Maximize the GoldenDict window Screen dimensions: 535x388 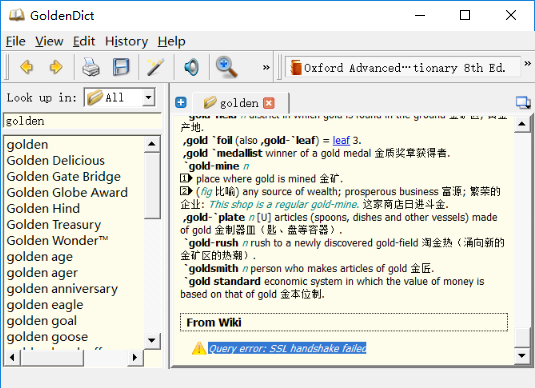465,15
